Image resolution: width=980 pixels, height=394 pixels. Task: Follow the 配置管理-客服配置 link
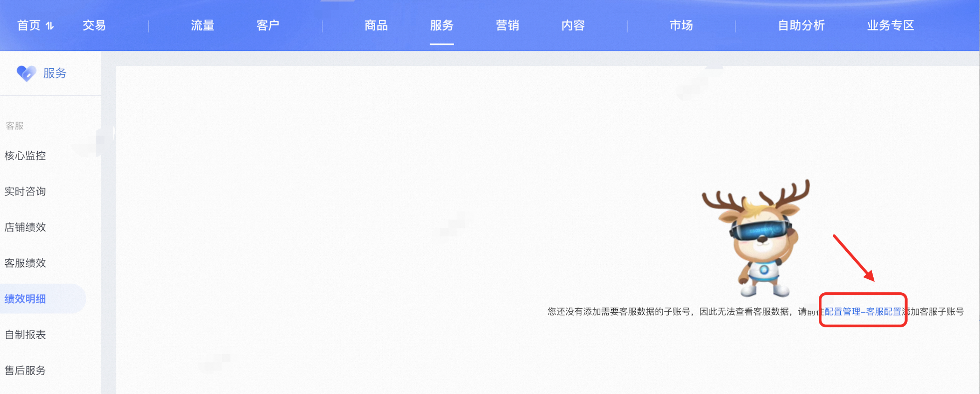863,312
